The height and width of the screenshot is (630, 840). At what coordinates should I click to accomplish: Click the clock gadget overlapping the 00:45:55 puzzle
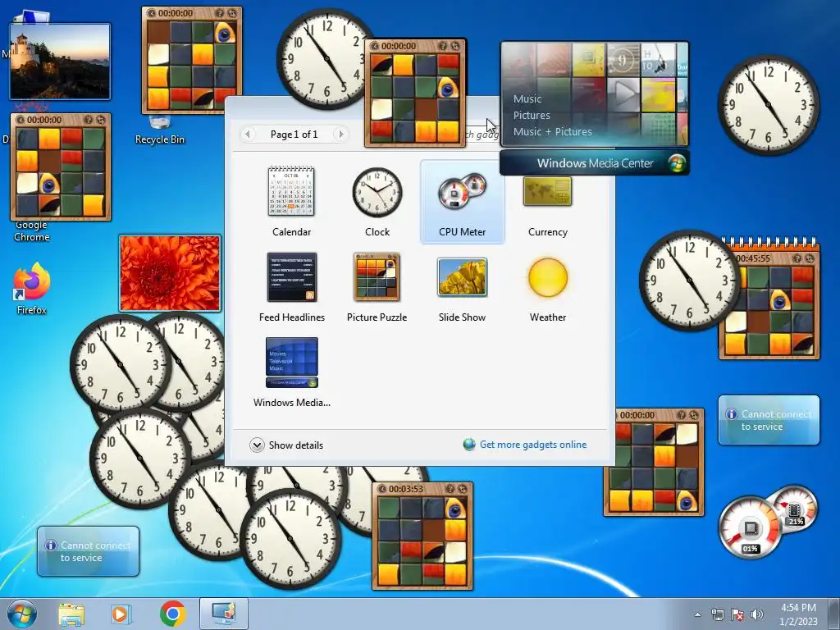[x=689, y=281]
